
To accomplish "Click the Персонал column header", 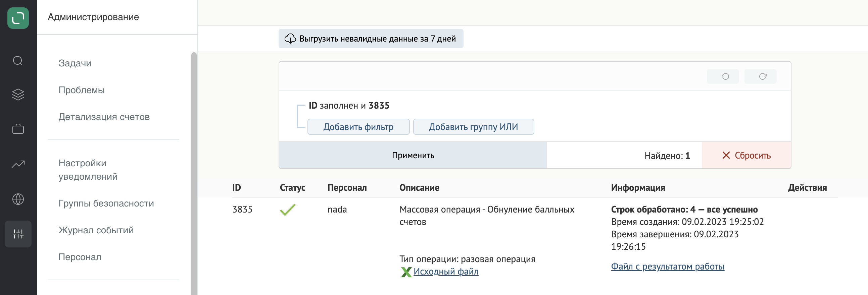I will [x=347, y=188].
